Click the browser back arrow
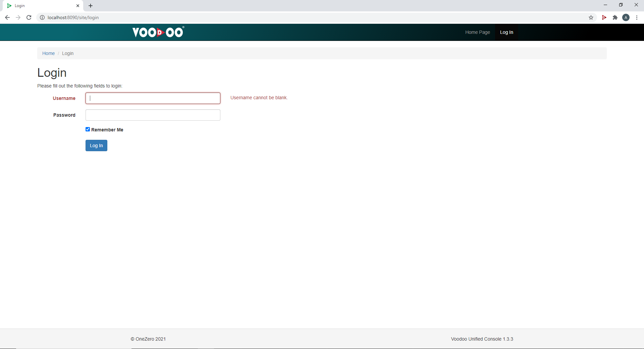 pyautogui.click(x=7, y=17)
